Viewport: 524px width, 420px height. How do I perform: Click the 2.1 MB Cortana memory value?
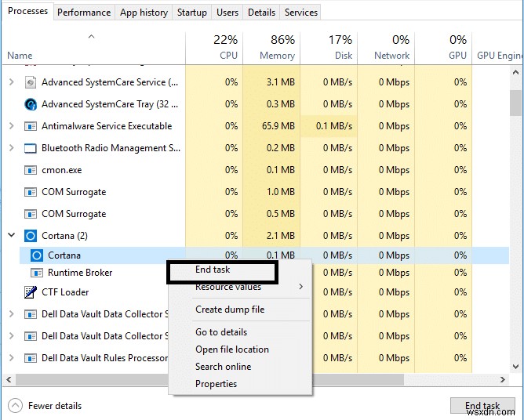(x=281, y=236)
